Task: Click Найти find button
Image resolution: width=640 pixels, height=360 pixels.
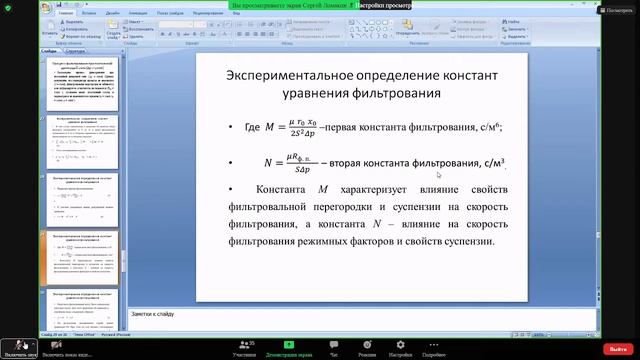Action: (x=511, y=22)
